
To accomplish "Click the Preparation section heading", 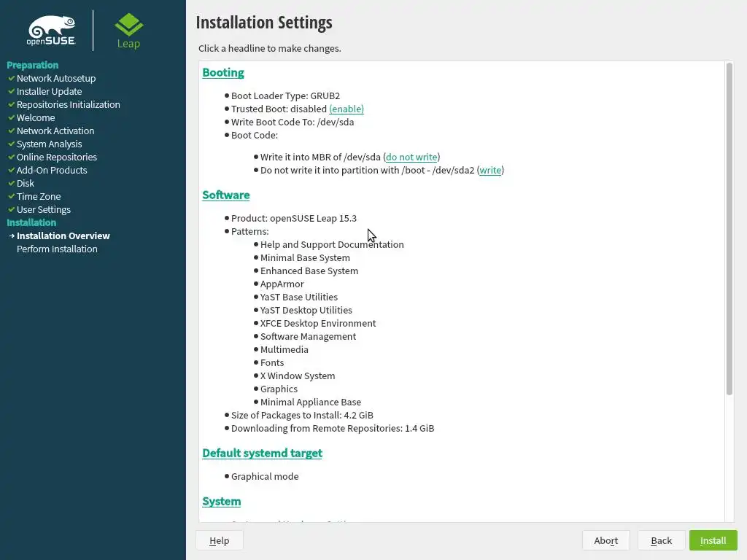I will click(32, 65).
